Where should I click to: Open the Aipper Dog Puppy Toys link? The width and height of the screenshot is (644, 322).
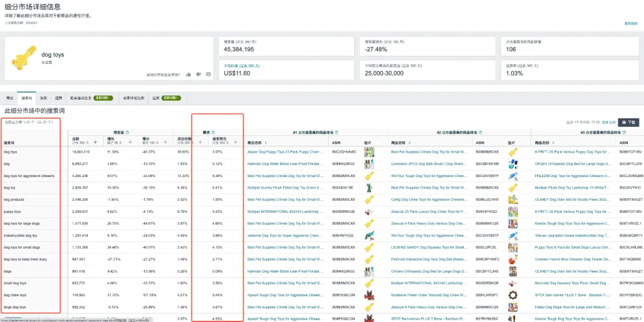coord(283,152)
